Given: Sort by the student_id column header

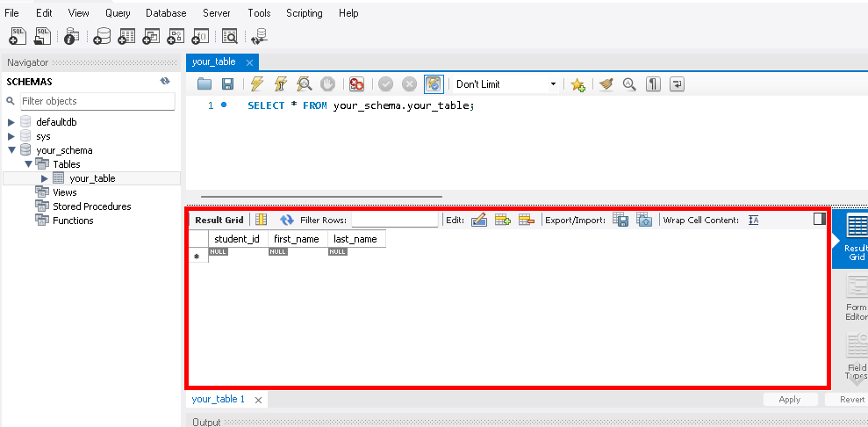Looking at the screenshot, I should coord(238,239).
